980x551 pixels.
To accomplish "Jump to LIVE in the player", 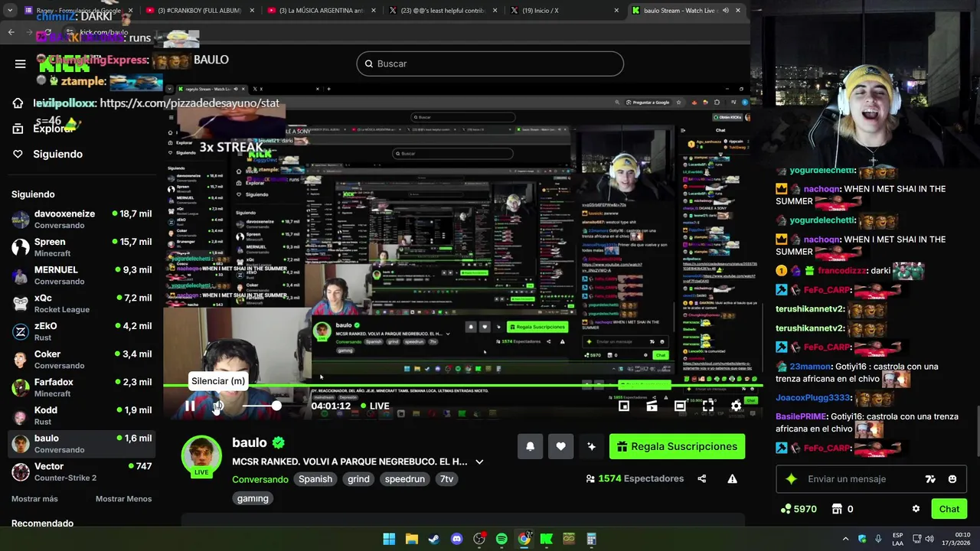I will click(374, 406).
